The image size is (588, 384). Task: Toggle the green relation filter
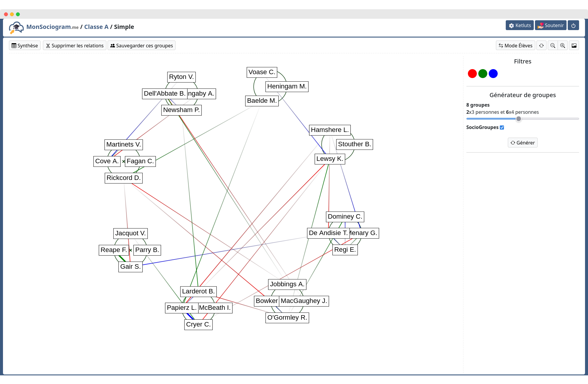coord(483,74)
